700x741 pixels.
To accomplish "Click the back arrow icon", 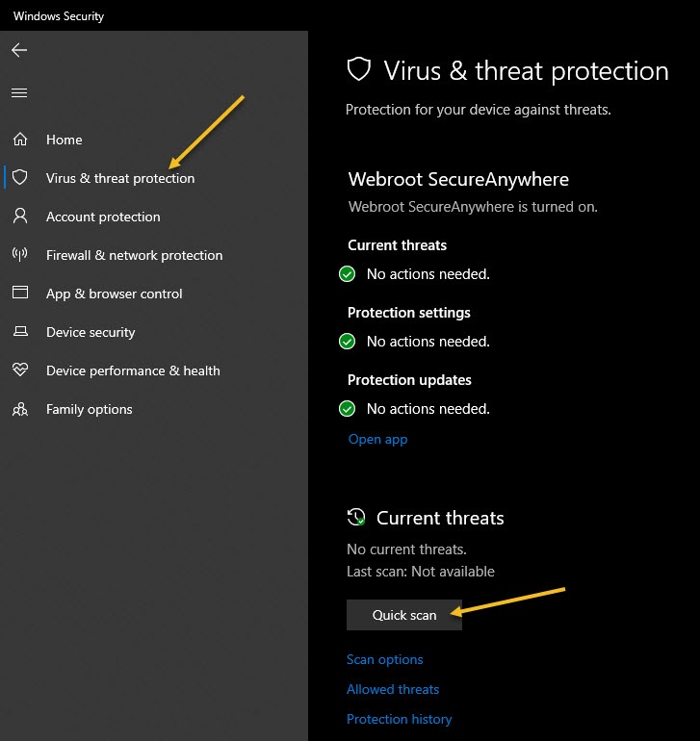I will coord(19,50).
